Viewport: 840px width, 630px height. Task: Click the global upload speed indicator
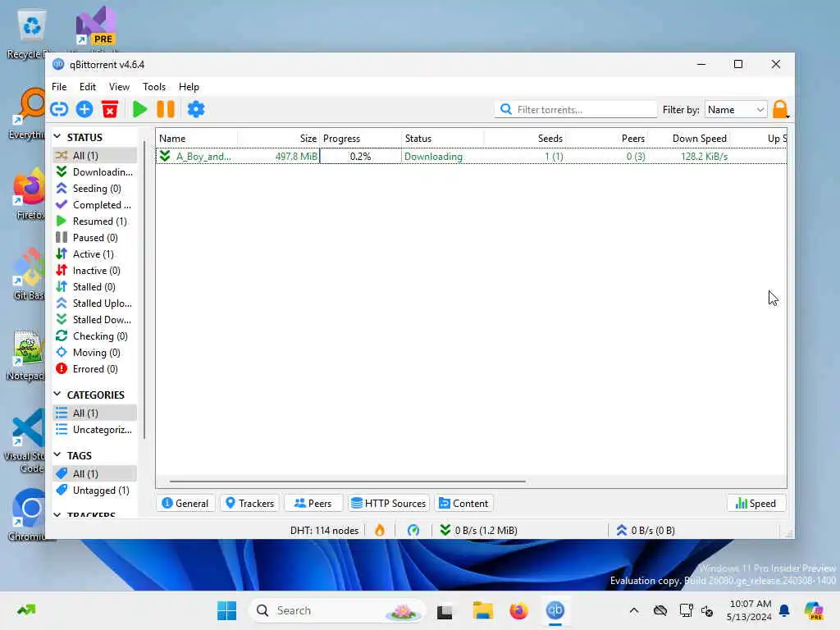645,531
